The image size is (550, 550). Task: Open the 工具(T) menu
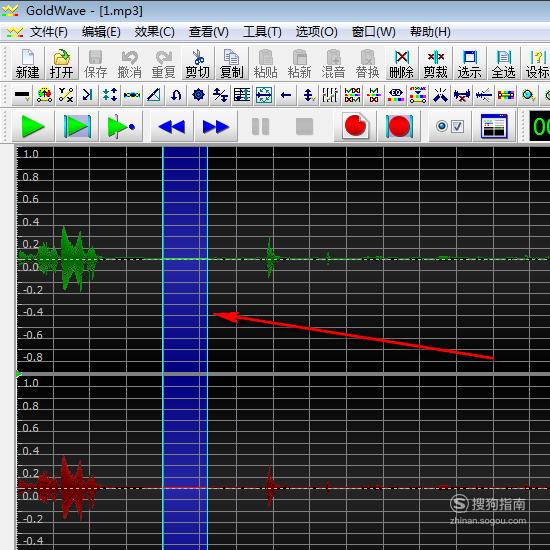(262, 32)
